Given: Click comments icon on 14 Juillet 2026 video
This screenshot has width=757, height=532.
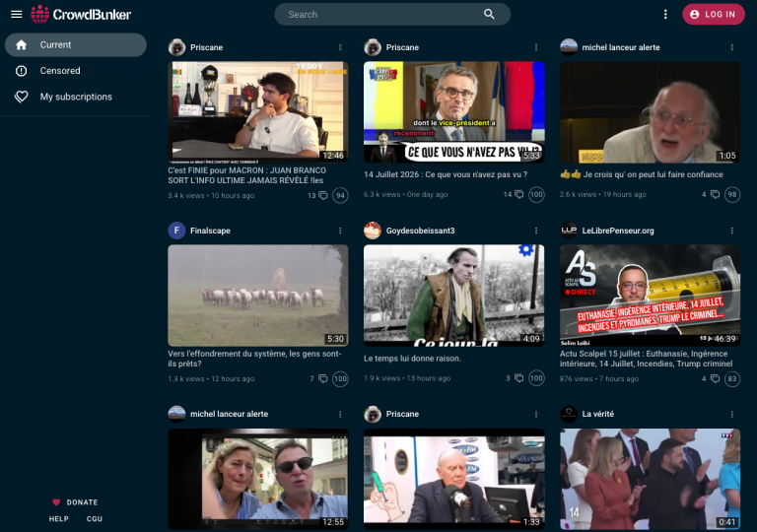Looking at the screenshot, I should click(519, 194).
